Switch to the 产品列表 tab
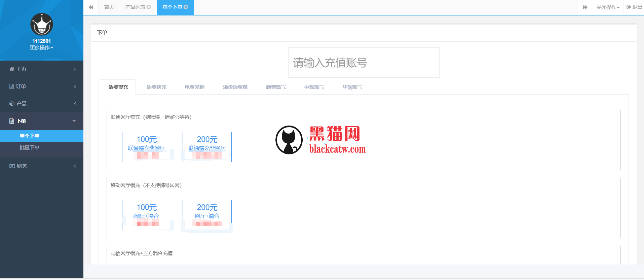The image size is (644, 280). pos(135,7)
